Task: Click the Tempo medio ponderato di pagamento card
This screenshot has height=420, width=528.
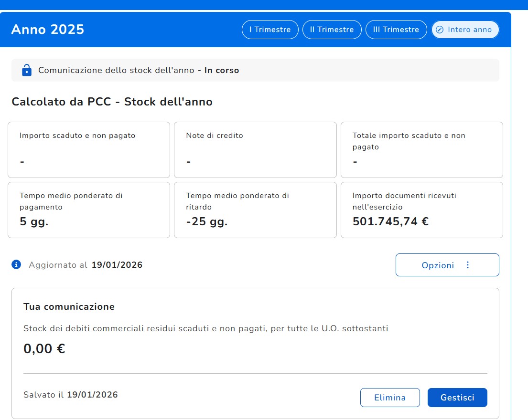Action: (89, 210)
